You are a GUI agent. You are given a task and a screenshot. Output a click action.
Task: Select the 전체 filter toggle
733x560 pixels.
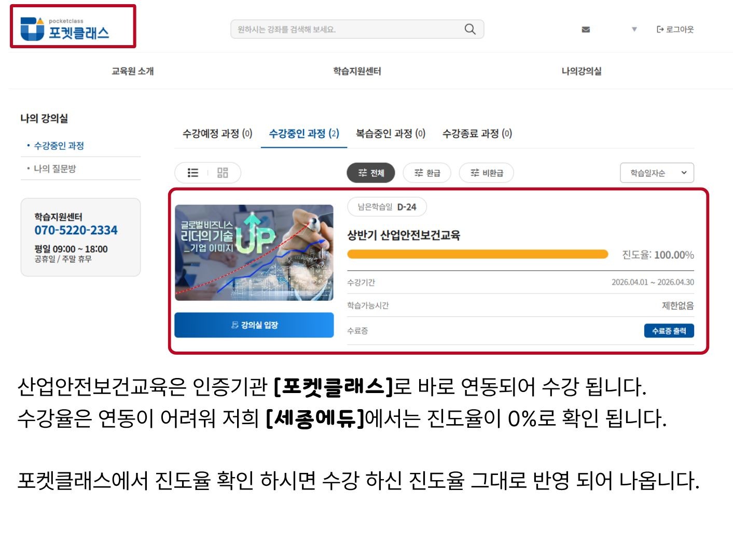tap(371, 173)
